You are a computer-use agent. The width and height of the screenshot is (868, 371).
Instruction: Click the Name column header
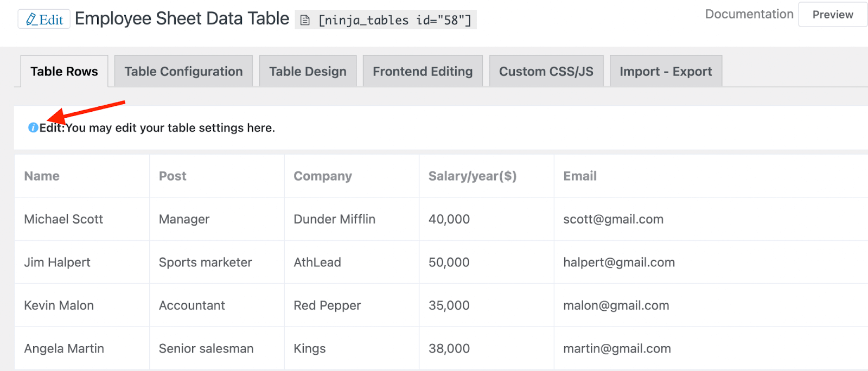(x=42, y=176)
